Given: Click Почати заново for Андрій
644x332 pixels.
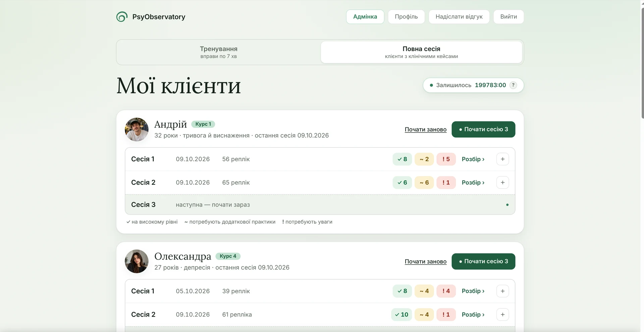Looking at the screenshot, I should 426,129.
